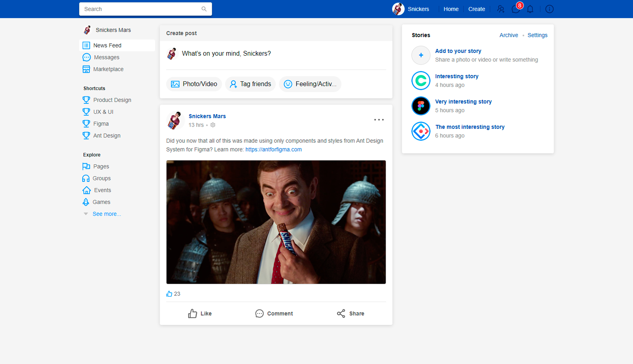Open the Mr. Bean post image
This screenshot has height=364, width=633.
[276, 222]
